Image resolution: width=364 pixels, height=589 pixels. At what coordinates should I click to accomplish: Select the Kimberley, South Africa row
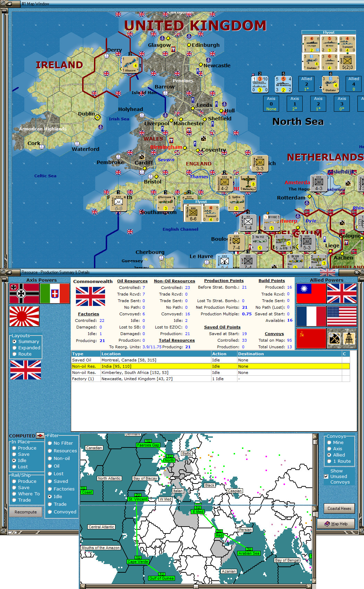pyautogui.click(x=210, y=373)
